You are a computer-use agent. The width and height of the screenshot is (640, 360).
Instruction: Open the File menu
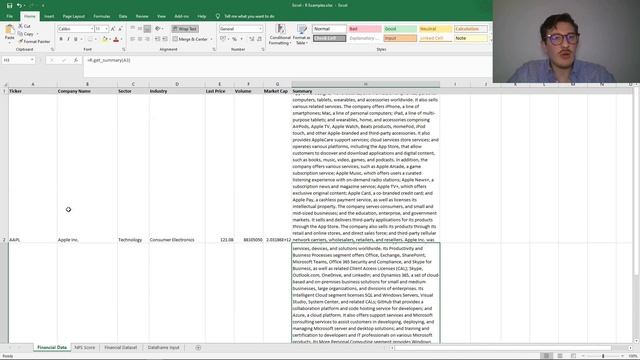pyautogui.click(x=9, y=16)
